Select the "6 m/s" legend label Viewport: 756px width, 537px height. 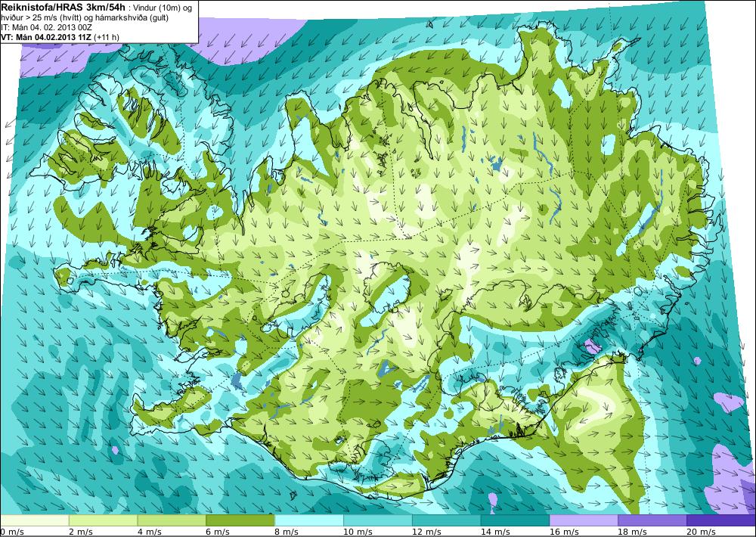218,532
